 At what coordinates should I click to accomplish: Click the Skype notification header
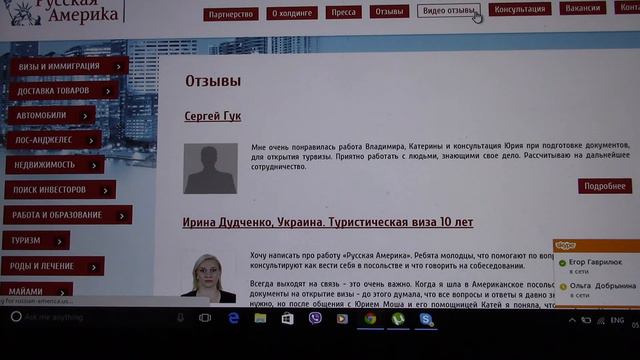[x=596, y=245]
